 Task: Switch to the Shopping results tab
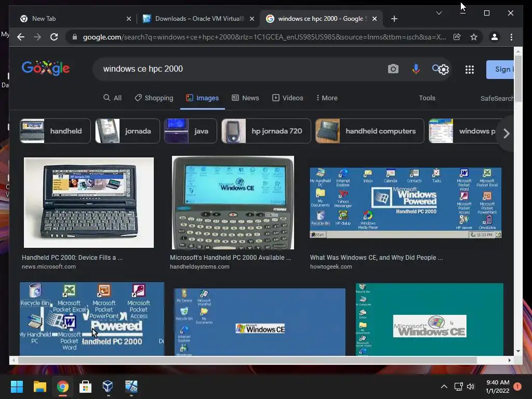tap(154, 98)
